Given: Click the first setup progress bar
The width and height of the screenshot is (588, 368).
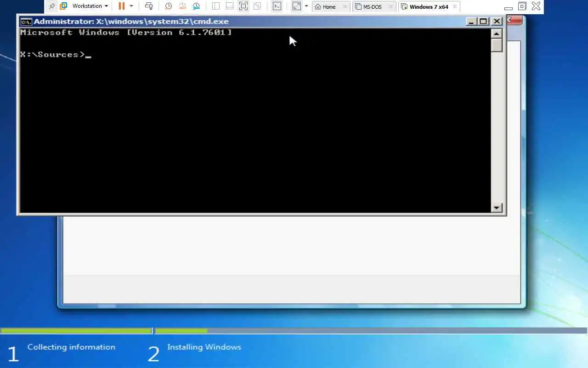Looking at the screenshot, I should tap(76, 331).
